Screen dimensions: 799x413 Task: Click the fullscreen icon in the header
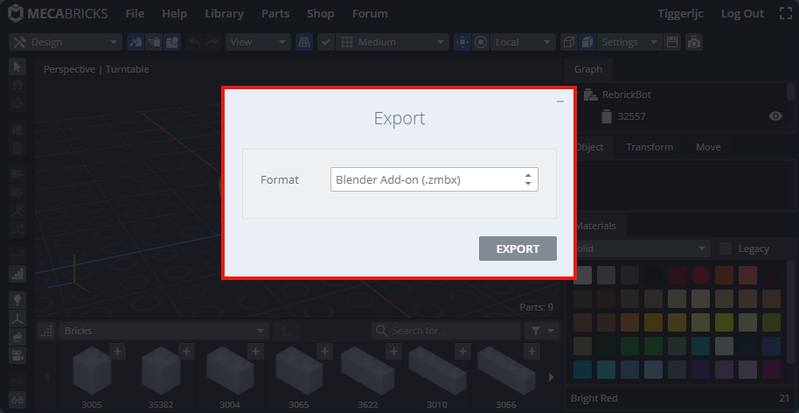784,14
